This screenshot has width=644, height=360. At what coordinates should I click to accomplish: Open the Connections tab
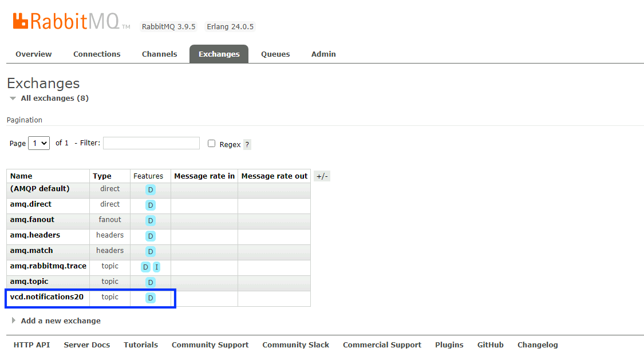pos(97,54)
